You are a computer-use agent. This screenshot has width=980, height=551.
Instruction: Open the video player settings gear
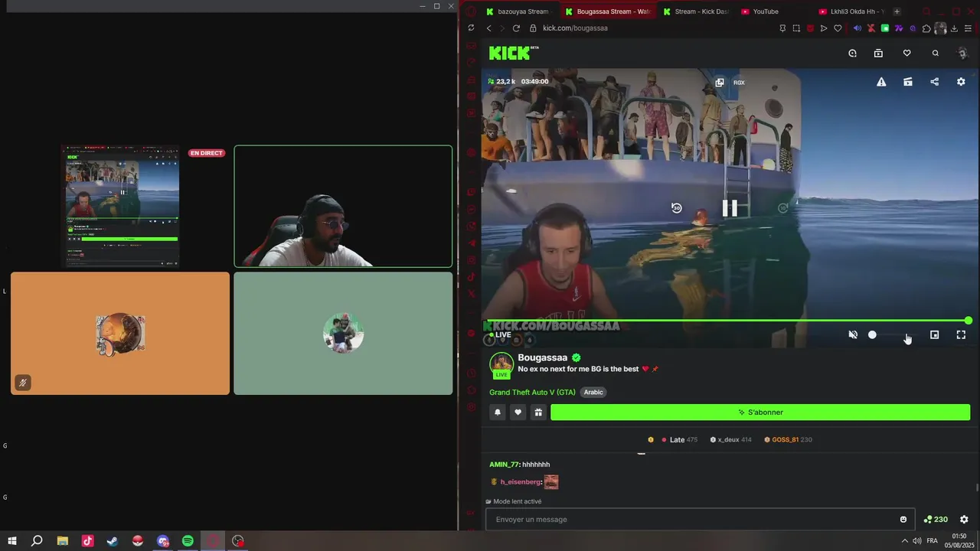point(961,82)
